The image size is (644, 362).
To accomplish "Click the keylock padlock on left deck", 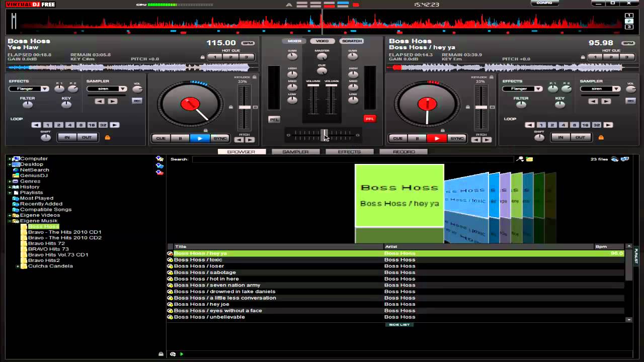I will [x=255, y=77].
